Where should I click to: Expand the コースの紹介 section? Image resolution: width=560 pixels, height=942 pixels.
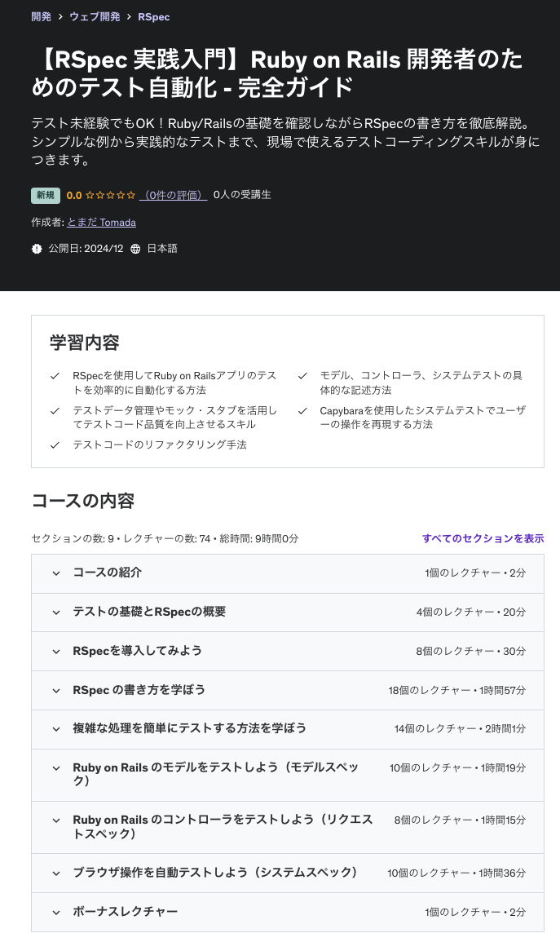55,573
